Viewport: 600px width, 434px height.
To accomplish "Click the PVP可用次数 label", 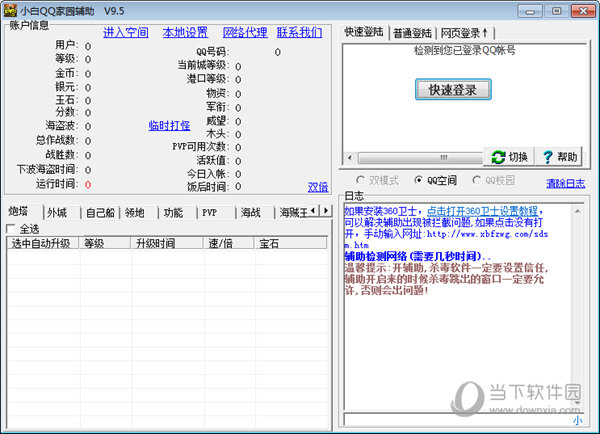I will (x=201, y=147).
